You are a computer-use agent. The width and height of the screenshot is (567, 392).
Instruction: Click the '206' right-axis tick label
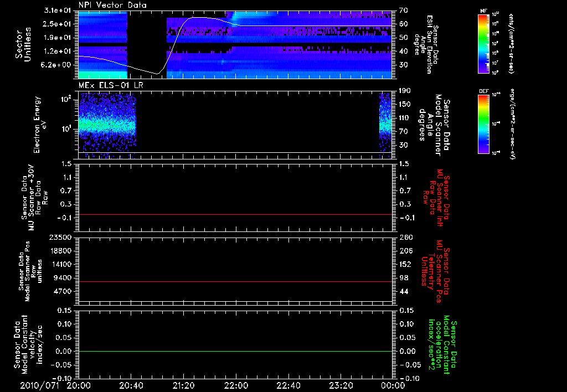405,251
